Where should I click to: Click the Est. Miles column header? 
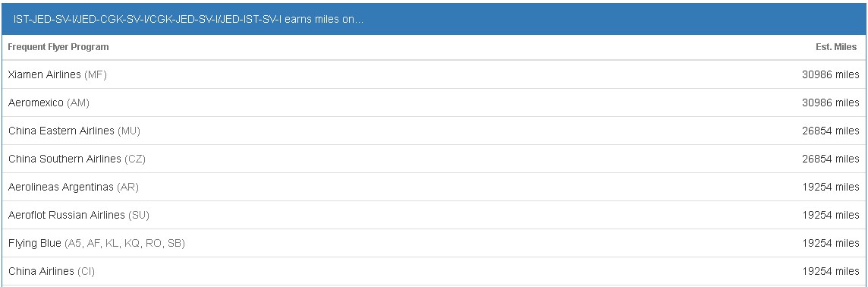[836, 47]
